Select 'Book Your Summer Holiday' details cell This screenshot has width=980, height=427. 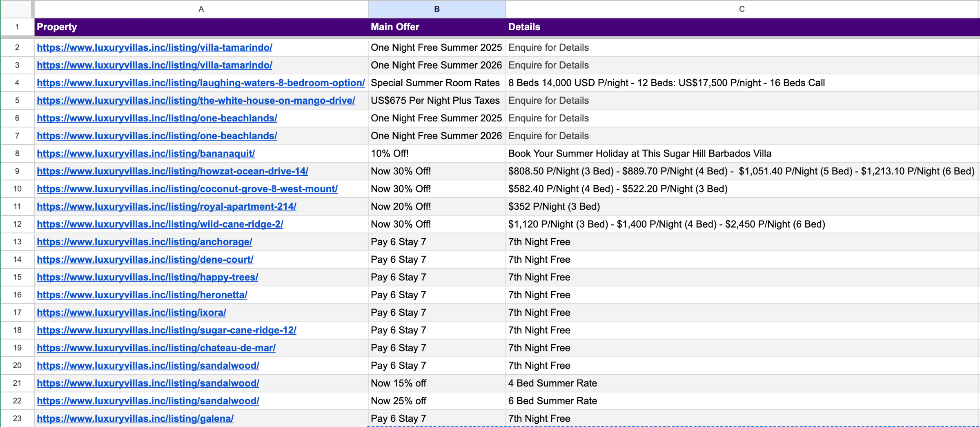point(742,153)
